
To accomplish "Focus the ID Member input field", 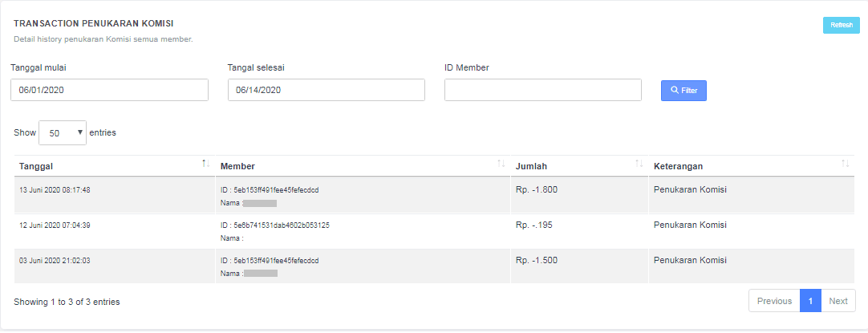I will 542,90.
